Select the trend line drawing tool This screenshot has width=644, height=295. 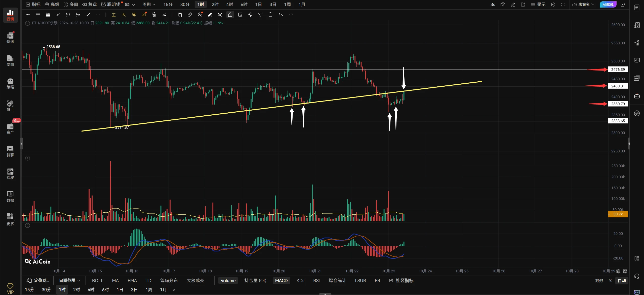pos(88,15)
